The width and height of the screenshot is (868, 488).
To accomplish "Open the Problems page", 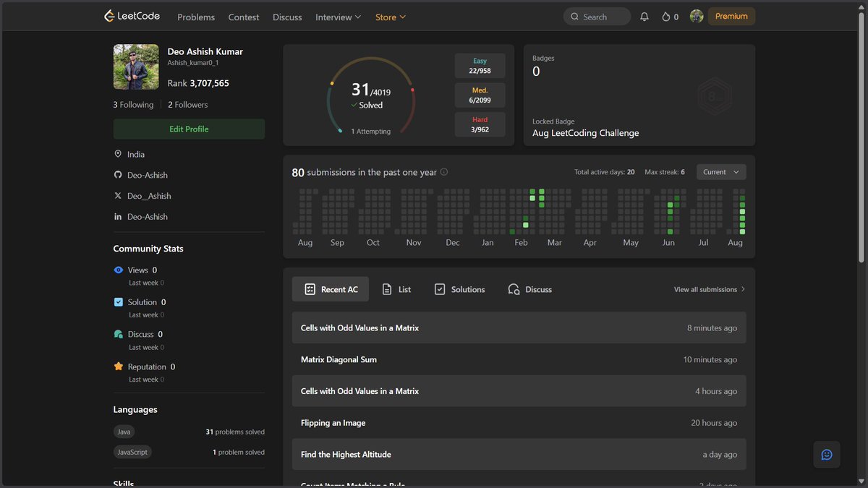I will point(196,17).
